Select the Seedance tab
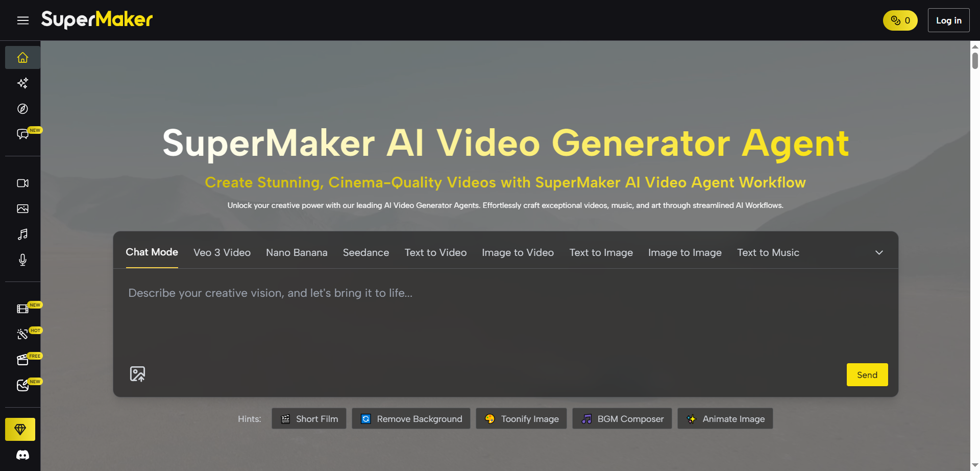 366,252
